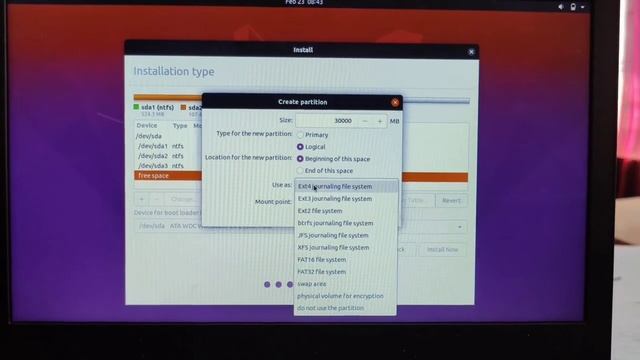Choose End of this space radio

(x=300, y=171)
